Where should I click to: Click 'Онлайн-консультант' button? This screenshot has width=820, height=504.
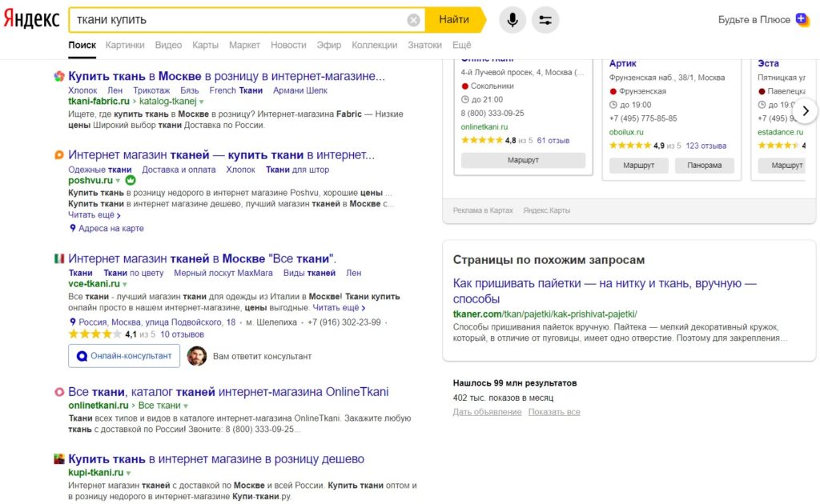124,356
